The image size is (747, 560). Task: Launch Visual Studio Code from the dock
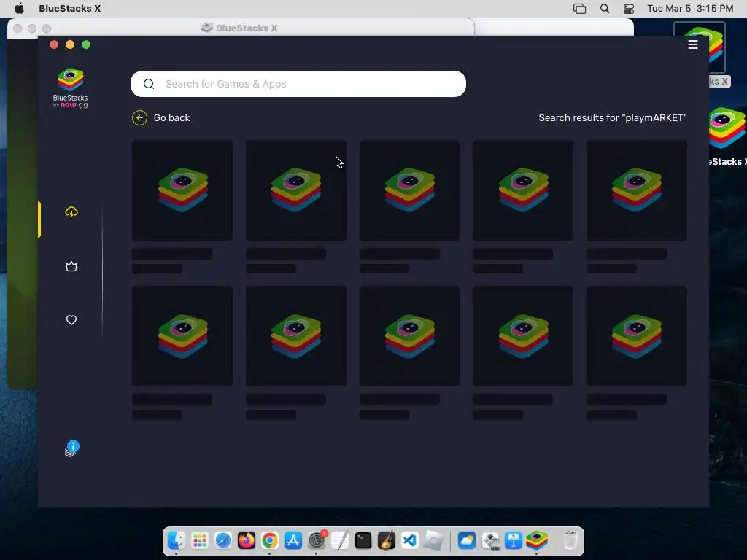410,540
